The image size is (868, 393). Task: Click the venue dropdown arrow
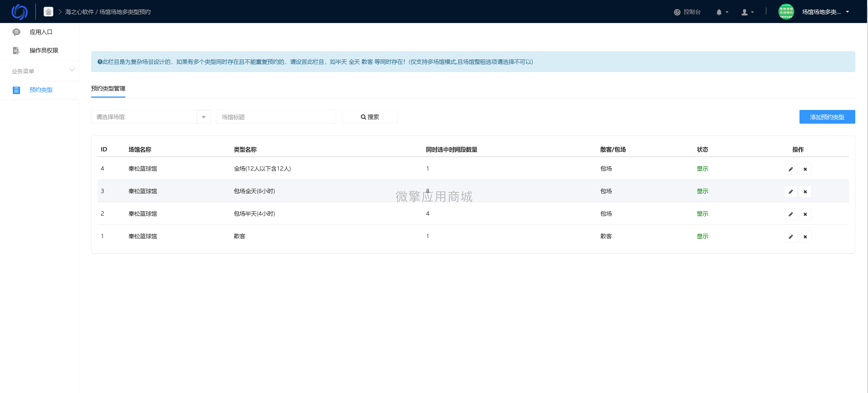point(204,117)
